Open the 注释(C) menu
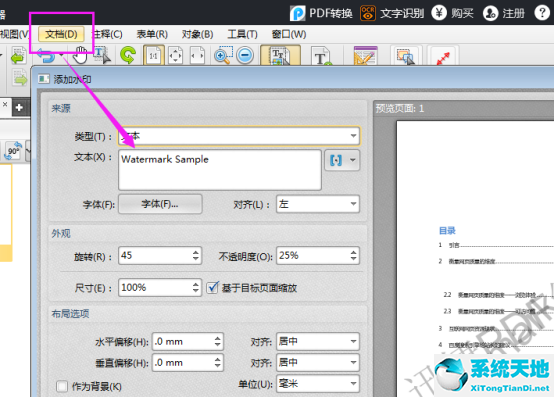 (x=107, y=34)
